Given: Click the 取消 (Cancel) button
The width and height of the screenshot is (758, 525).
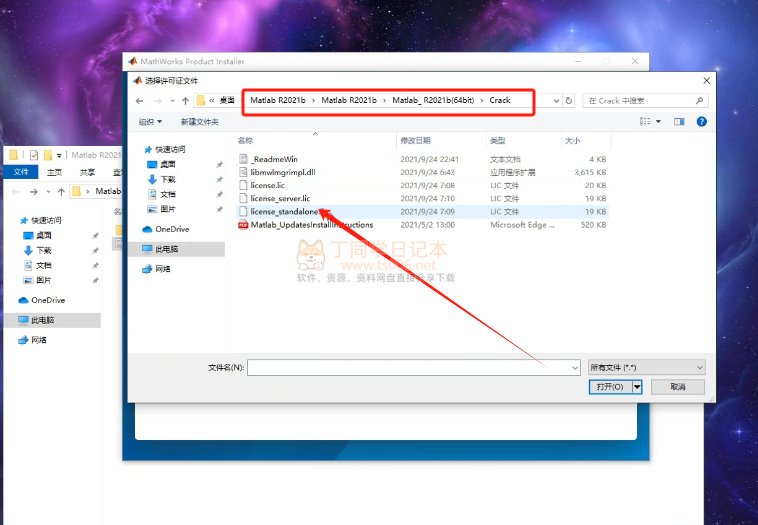Looking at the screenshot, I should [x=678, y=387].
